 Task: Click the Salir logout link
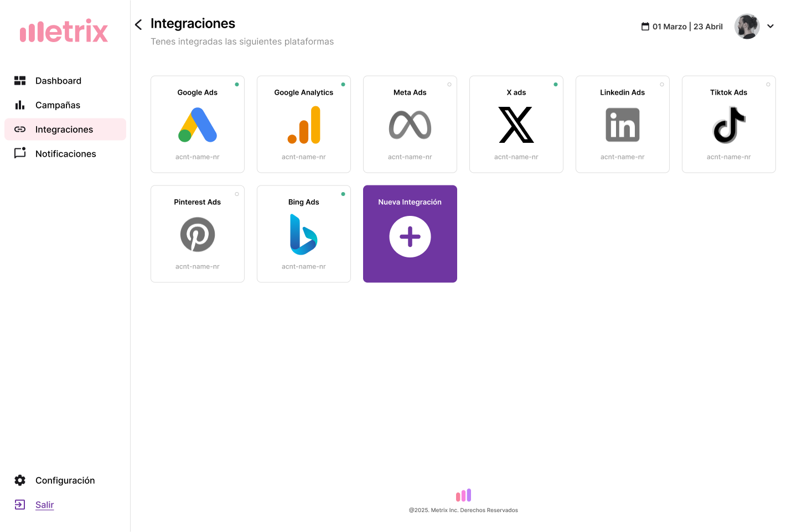click(45, 505)
